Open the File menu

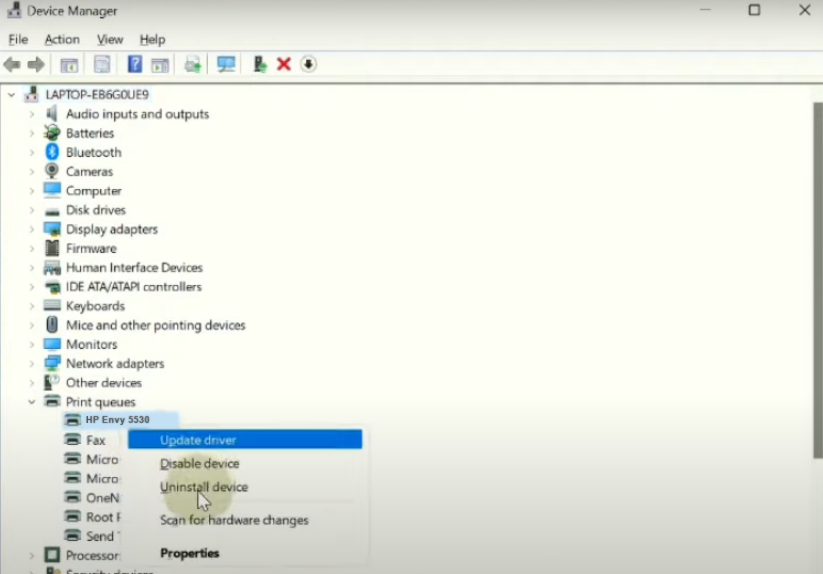[18, 39]
